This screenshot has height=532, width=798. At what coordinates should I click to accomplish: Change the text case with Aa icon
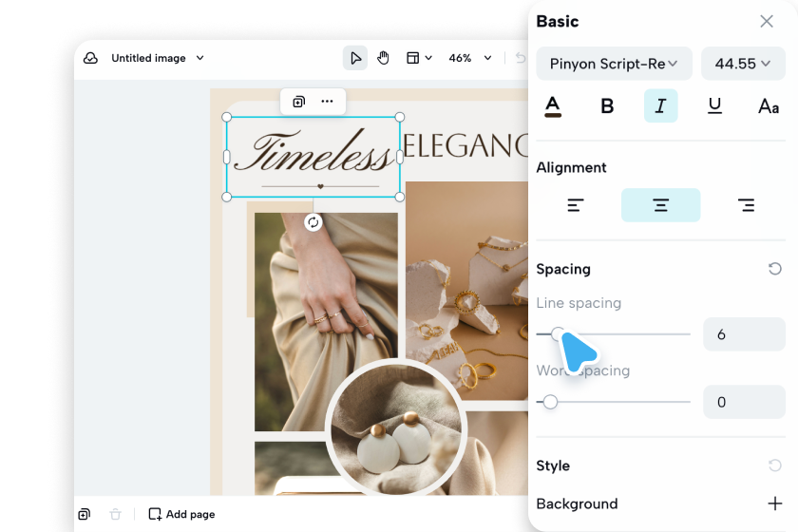coord(769,106)
